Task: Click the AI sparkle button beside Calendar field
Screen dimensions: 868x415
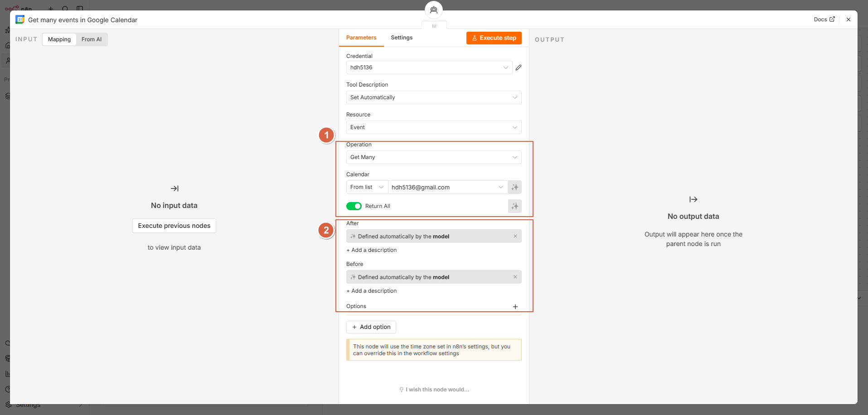Action: click(515, 187)
